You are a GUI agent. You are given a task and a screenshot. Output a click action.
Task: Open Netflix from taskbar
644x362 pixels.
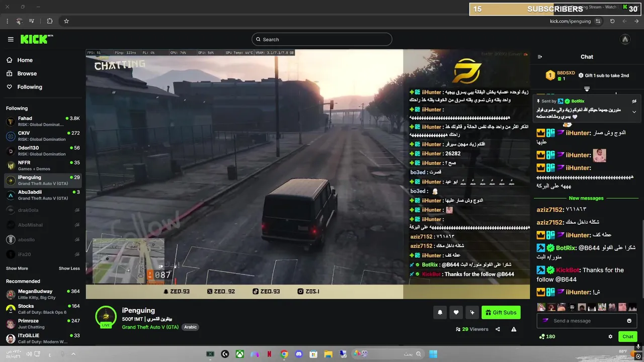point(269,354)
